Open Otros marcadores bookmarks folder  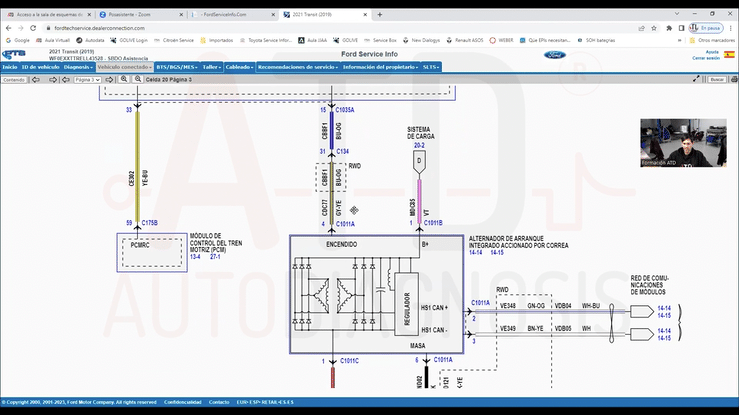tap(712, 41)
